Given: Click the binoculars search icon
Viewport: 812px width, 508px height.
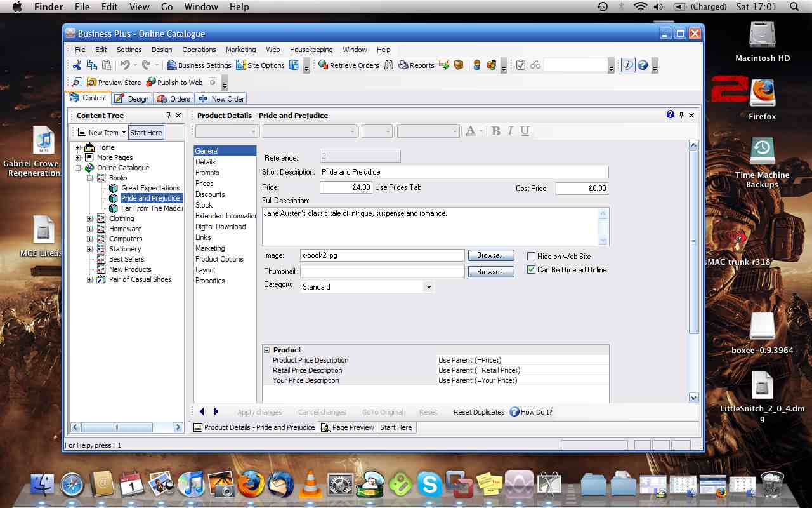Looking at the screenshot, I should pos(388,65).
